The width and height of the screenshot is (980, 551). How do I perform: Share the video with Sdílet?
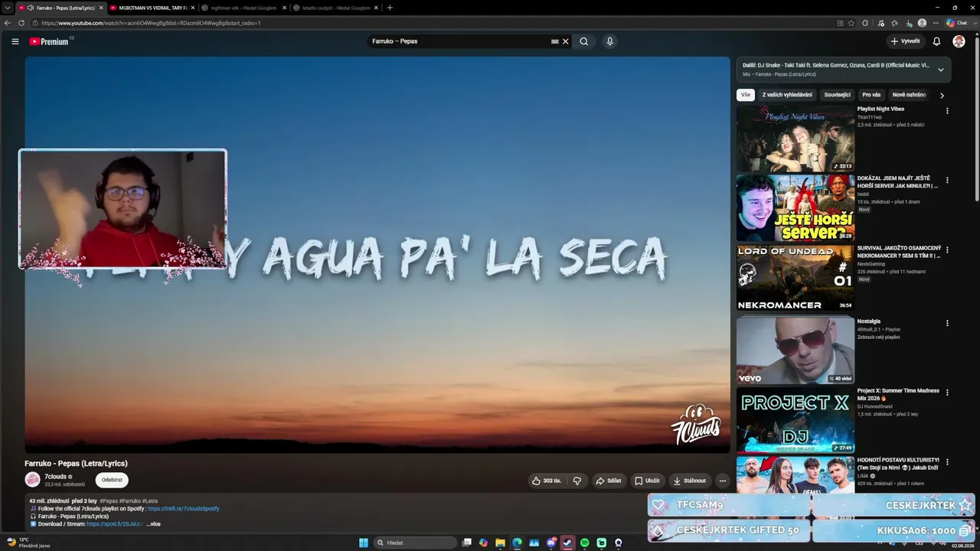click(609, 481)
